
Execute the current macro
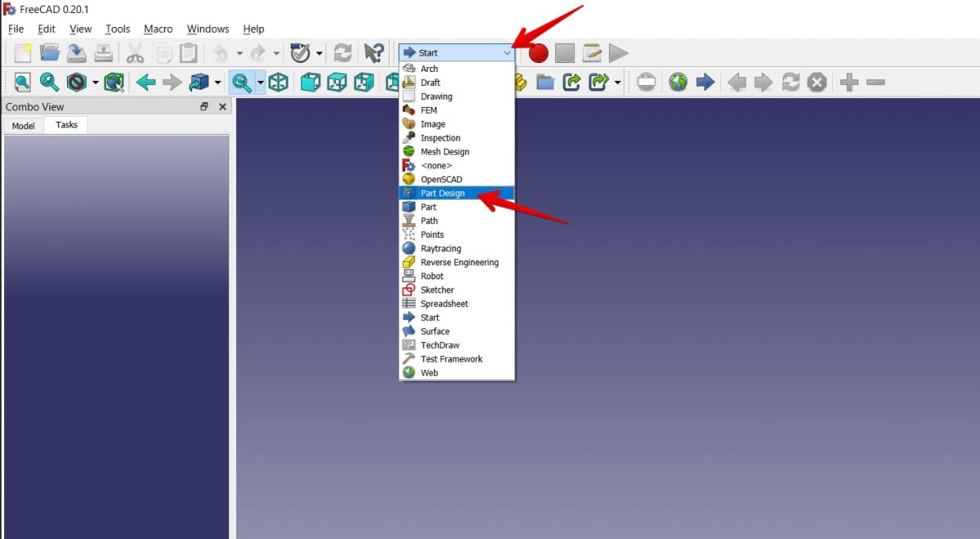pos(618,52)
